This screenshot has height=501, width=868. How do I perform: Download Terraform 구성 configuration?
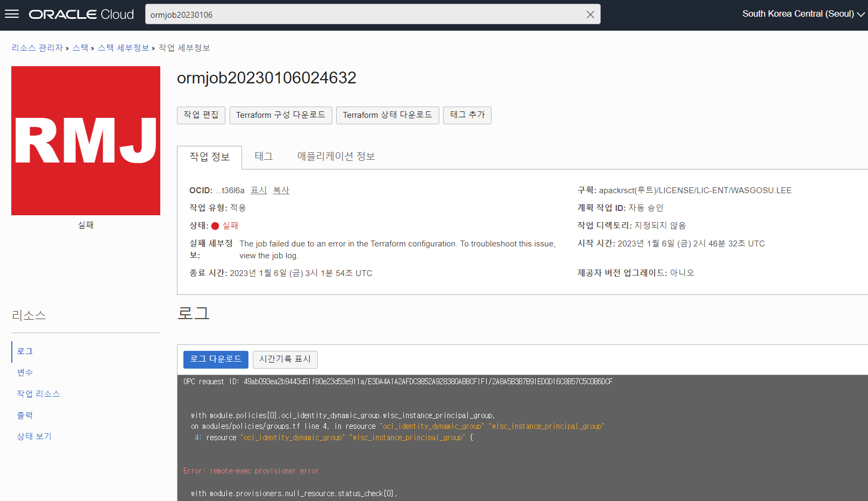[x=281, y=115]
